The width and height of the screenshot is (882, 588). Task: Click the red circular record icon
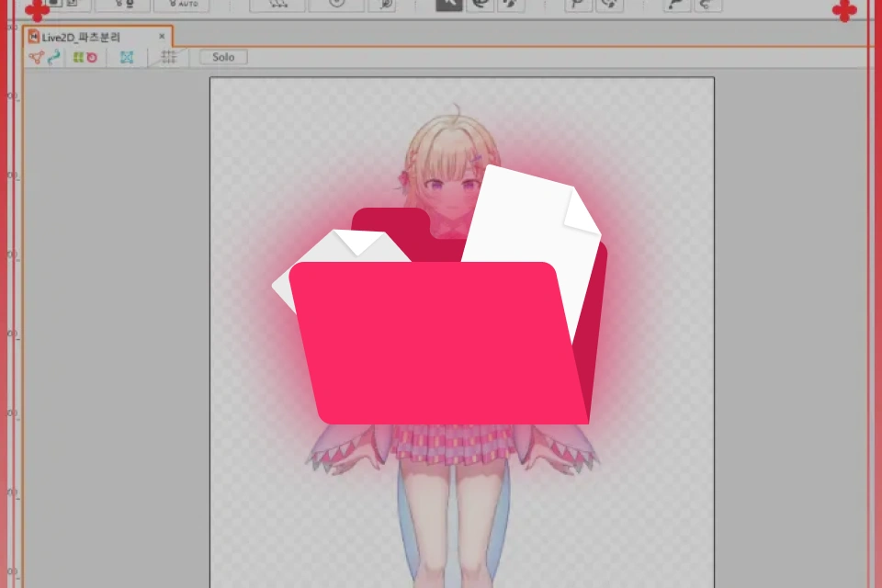coord(92,57)
